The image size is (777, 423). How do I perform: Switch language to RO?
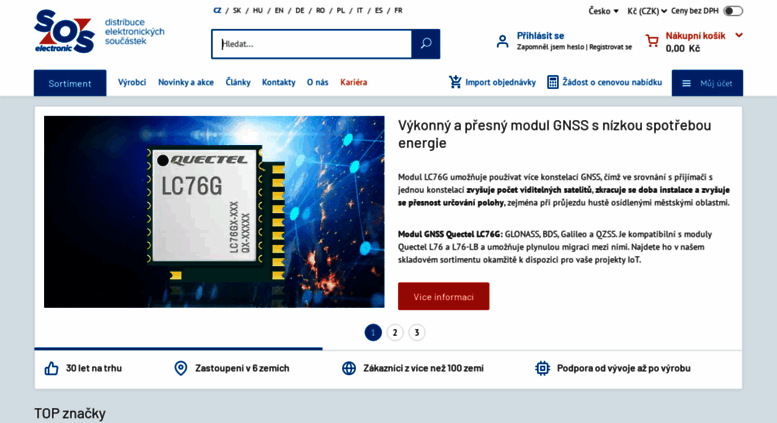[x=321, y=10]
